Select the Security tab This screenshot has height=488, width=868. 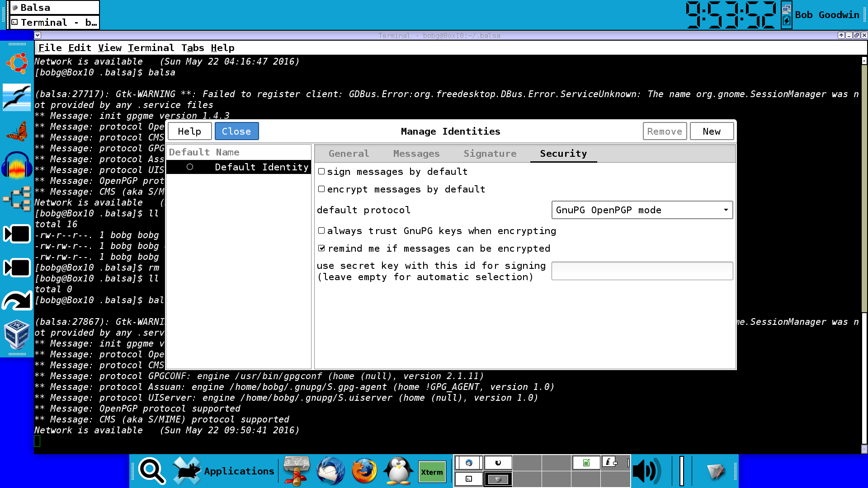pos(563,154)
